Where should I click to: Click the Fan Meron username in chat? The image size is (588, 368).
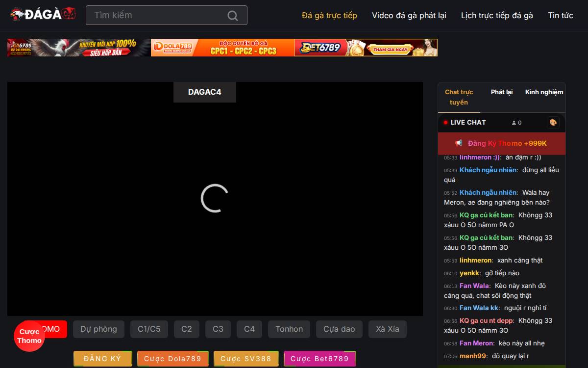tap(477, 343)
